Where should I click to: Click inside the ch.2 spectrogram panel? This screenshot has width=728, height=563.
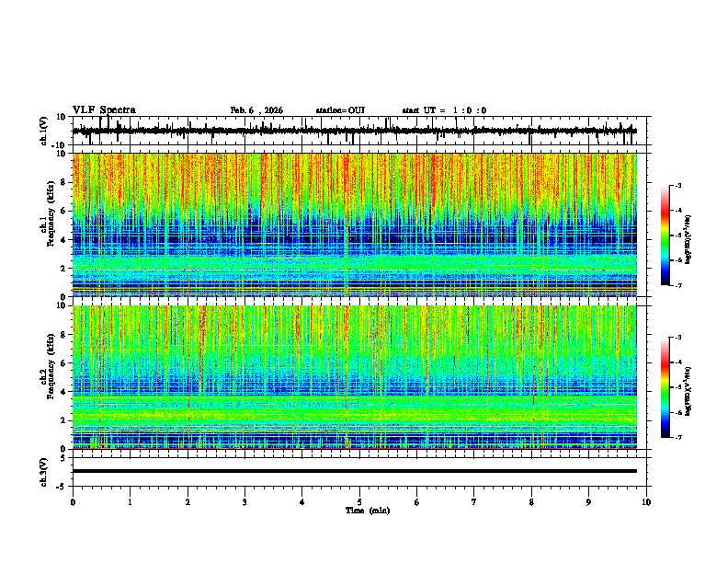355,377
